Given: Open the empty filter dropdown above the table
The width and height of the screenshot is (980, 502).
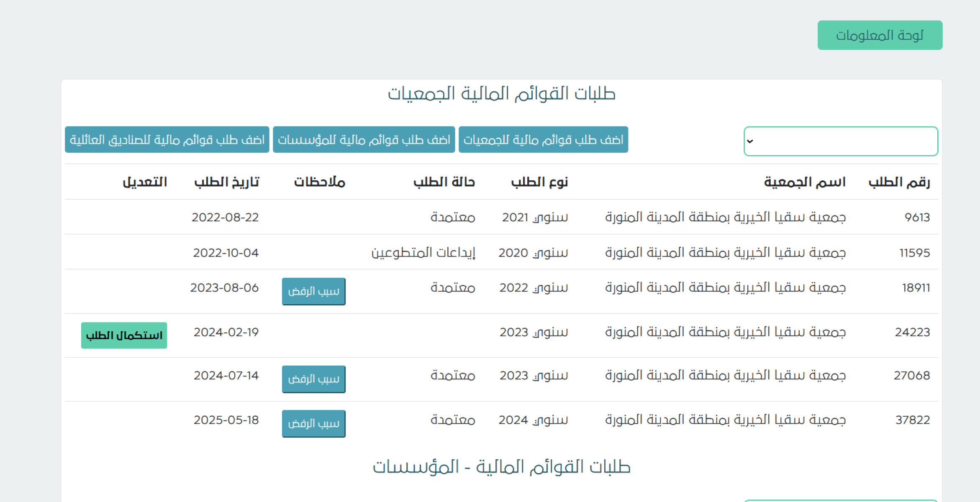Looking at the screenshot, I should (x=840, y=141).
